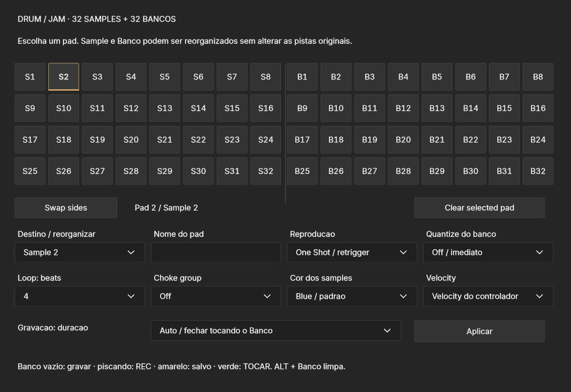Open the Choke group dropdown
The width and height of the screenshot is (571, 392).
pos(216,296)
